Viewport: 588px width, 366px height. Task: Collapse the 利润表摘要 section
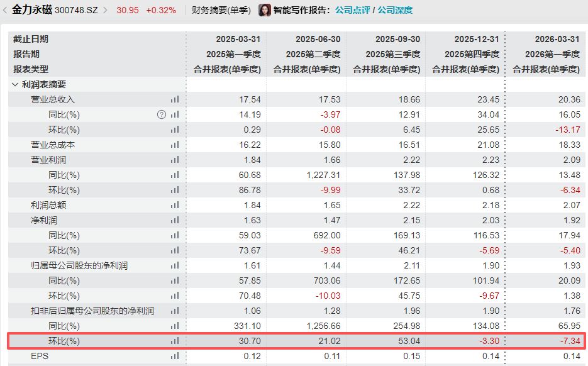click(15, 84)
